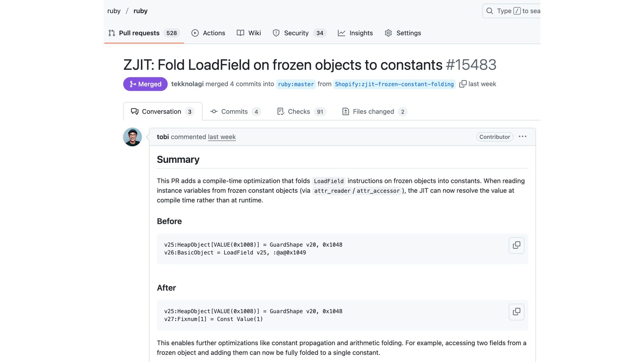Copy the After code block
The image size is (644, 362).
(516, 312)
